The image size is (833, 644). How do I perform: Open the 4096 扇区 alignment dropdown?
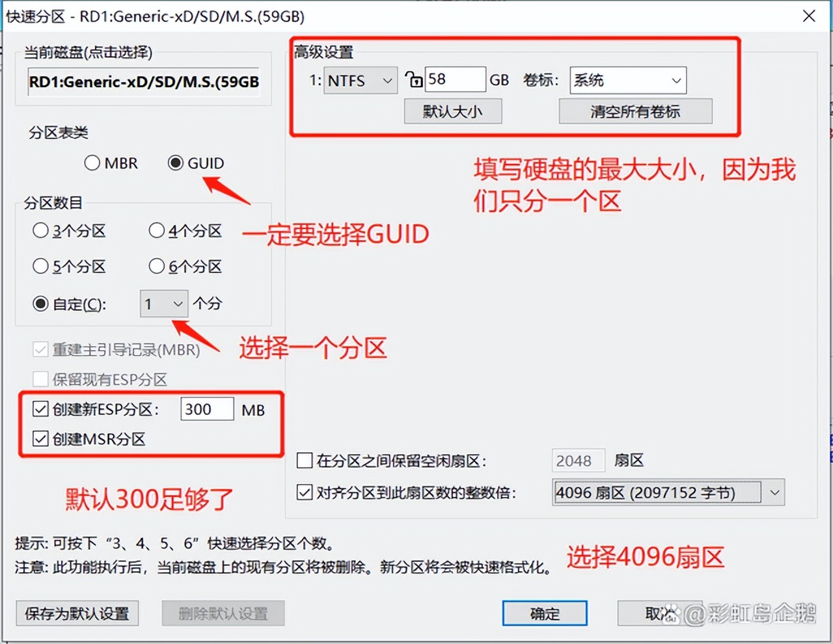(x=775, y=492)
